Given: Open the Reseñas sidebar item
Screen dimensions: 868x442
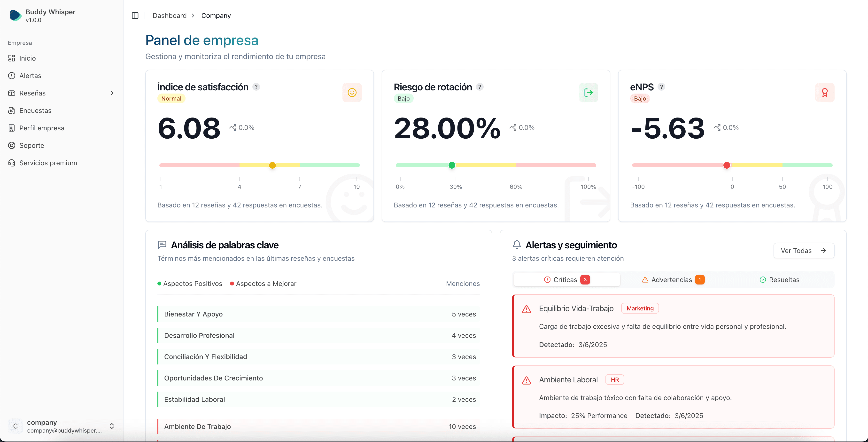Looking at the screenshot, I should pos(62,93).
